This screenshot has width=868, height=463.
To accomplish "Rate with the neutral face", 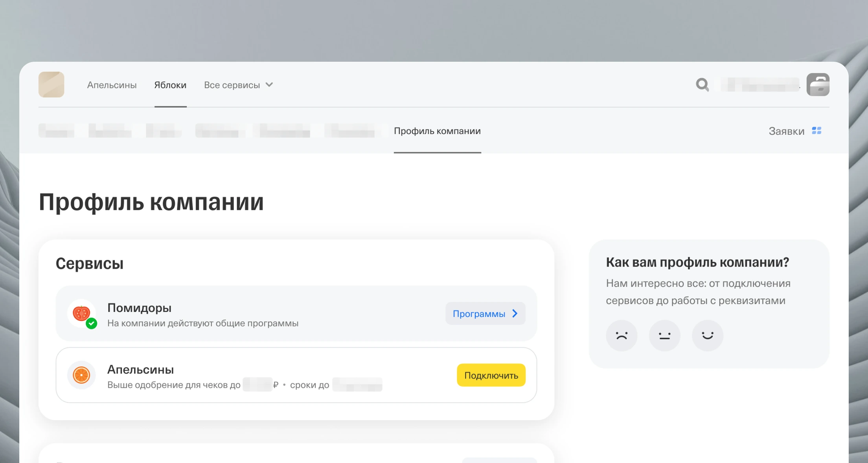I will pyautogui.click(x=664, y=336).
